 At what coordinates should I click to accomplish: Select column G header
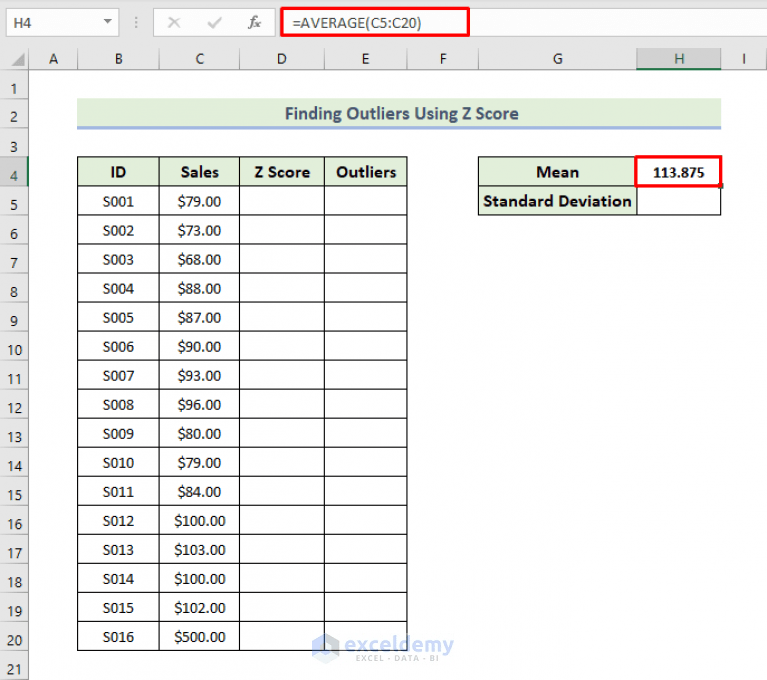(558, 59)
